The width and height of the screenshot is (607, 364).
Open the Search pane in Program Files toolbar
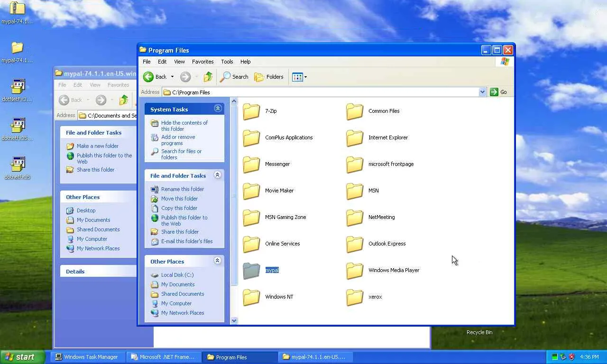234,77
